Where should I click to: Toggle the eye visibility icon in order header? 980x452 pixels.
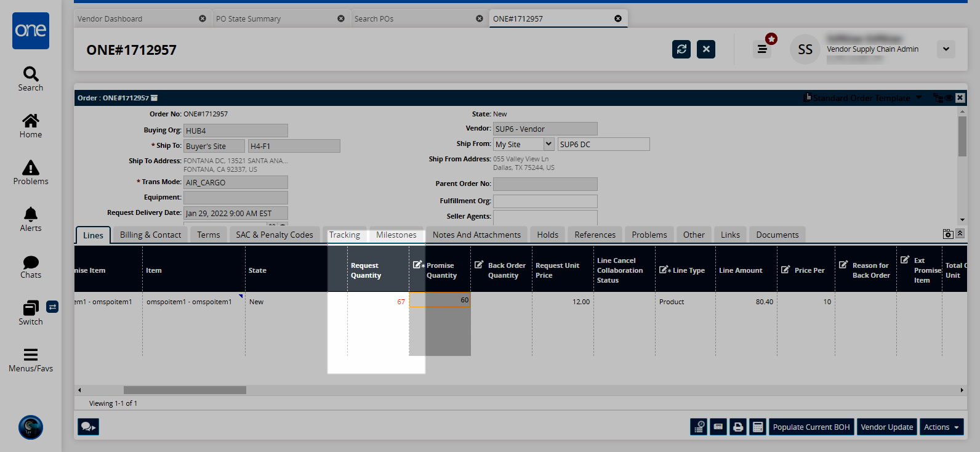coord(949,98)
